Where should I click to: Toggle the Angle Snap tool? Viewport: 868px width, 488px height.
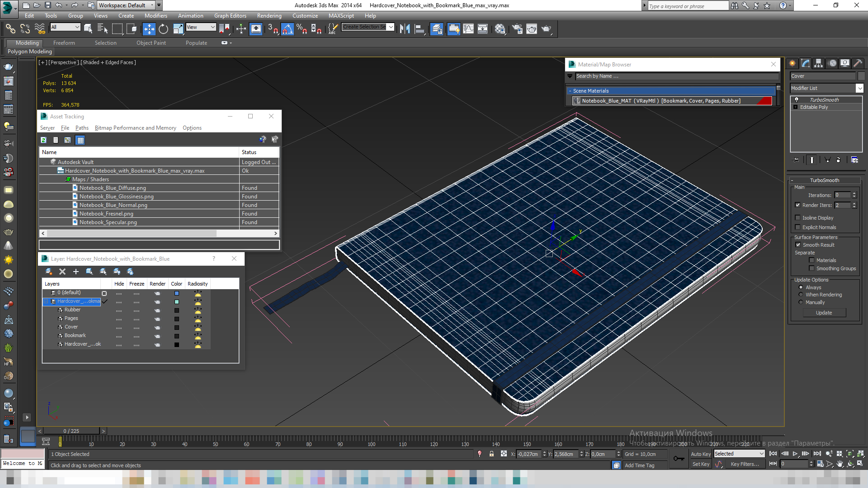pos(288,29)
